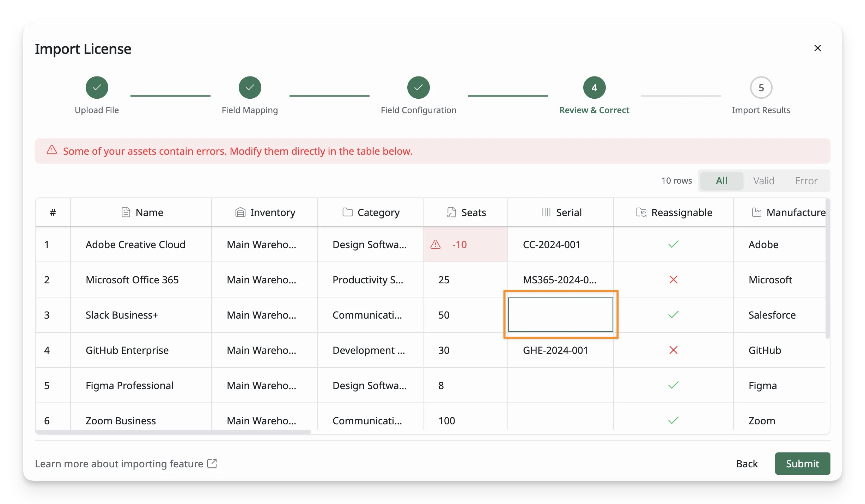Click the Manufacturer column factory icon
865x504 pixels.
point(756,212)
